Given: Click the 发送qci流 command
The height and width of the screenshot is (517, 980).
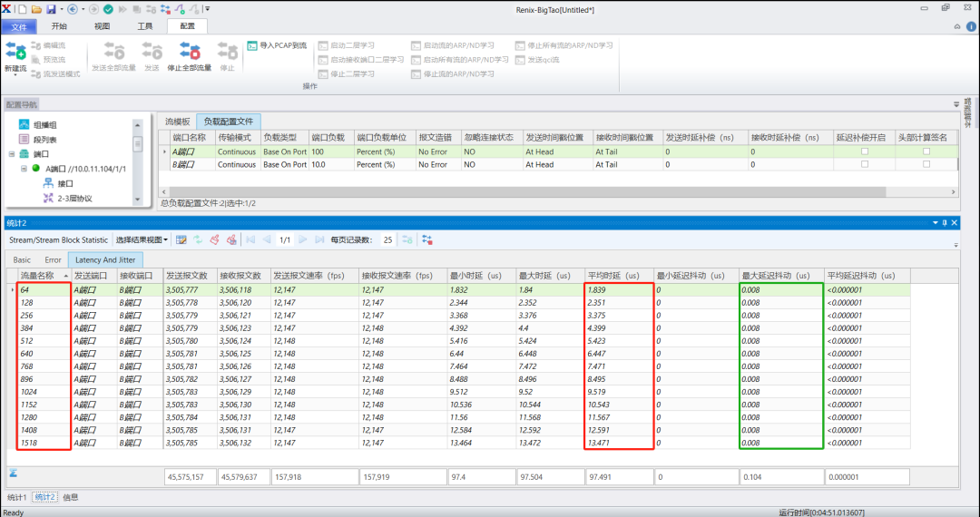Looking at the screenshot, I should pyautogui.click(x=537, y=60).
